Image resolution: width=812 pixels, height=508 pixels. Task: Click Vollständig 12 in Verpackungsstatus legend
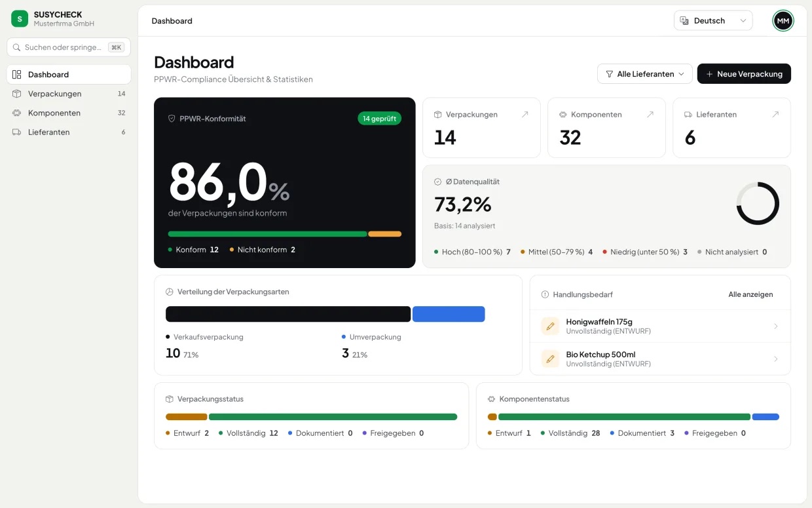tap(249, 433)
